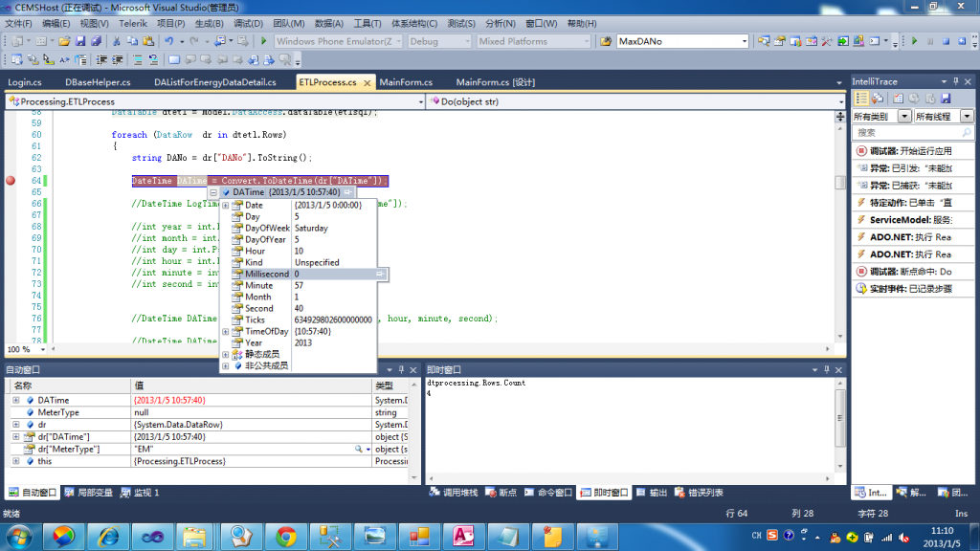
Task: Click Save in the IntelliTrace toolbar
Action: coord(946,99)
